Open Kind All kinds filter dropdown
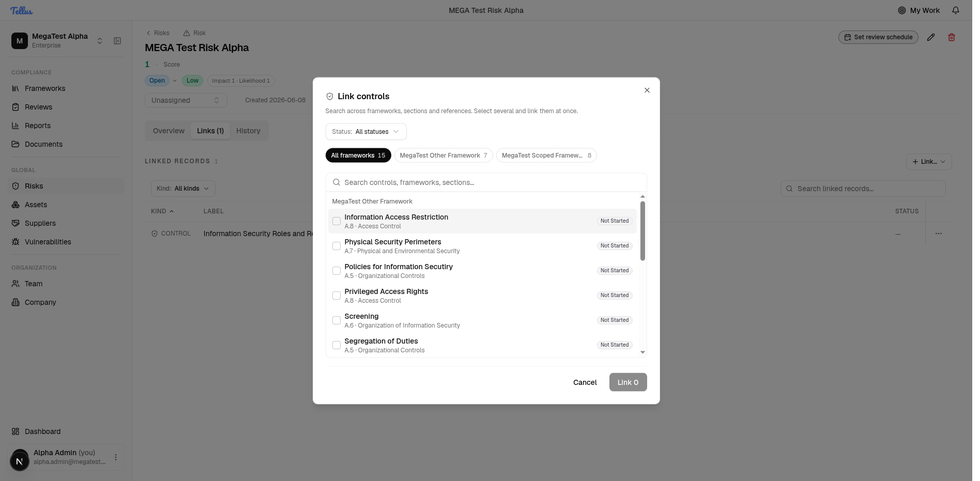This screenshot has height=481, width=980. tap(183, 189)
